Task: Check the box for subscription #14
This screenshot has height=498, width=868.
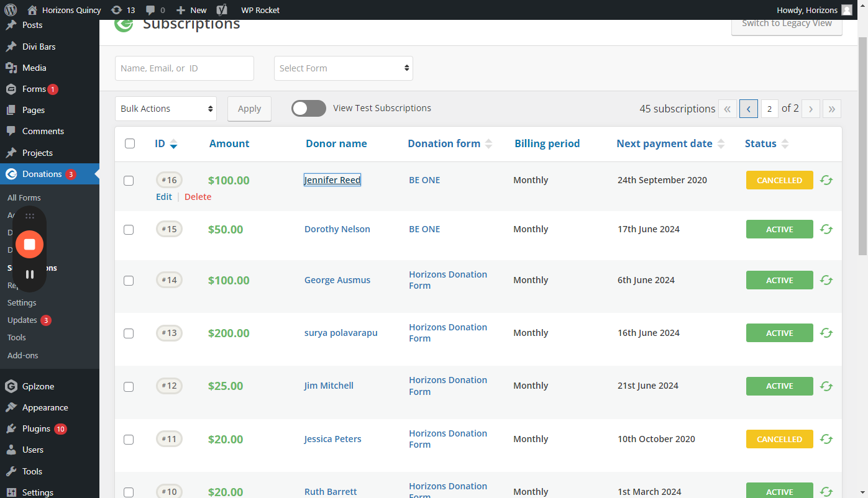Action: (129, 281)
